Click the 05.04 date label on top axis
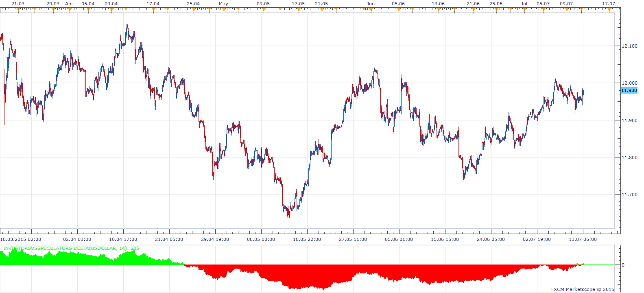This screenshot has height=293, width=644. point(88,4)
